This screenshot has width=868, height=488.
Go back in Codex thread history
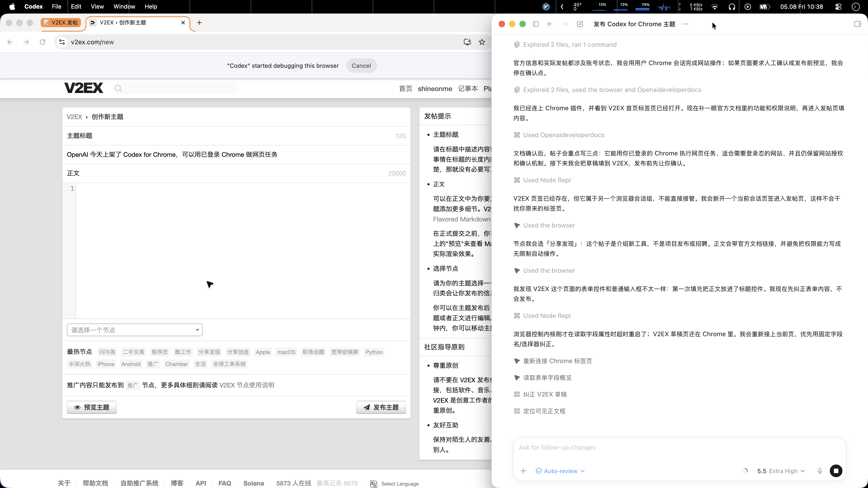coord(550,24)
